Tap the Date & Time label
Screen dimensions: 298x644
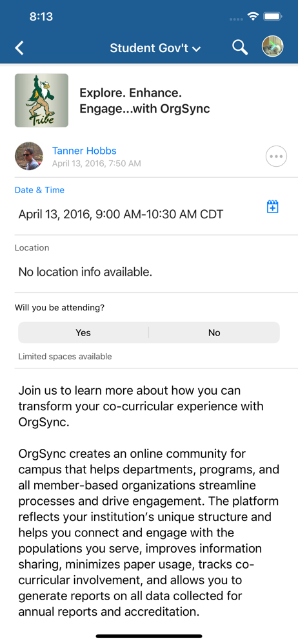pyautogui.click(x=39, y=190)
